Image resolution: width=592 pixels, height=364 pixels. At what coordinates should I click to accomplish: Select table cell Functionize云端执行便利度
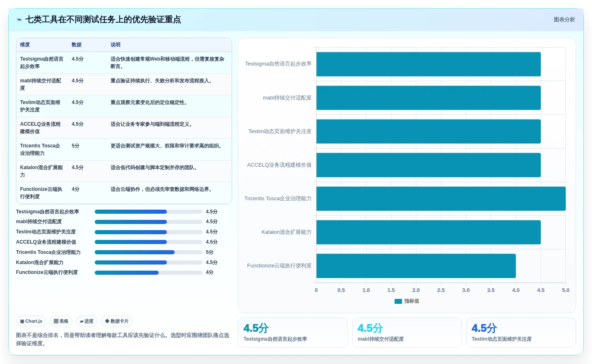42,193
